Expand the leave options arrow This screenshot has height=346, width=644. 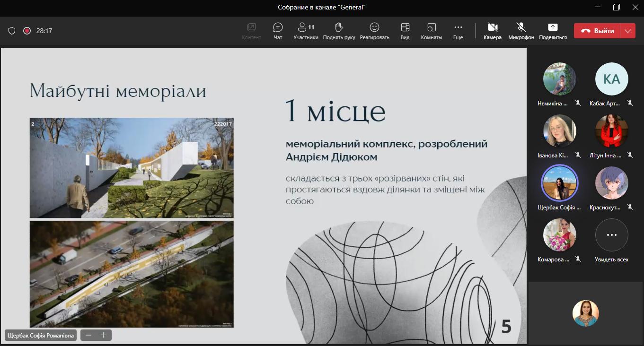[628, 31]
